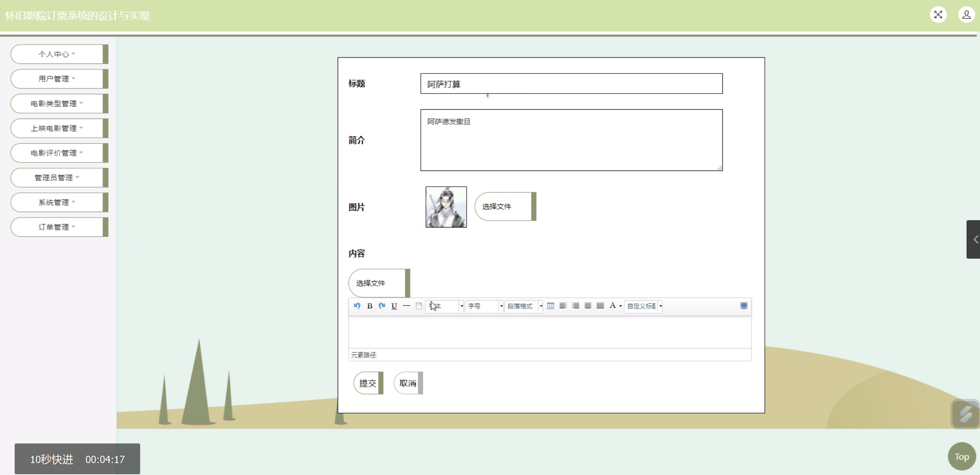Click the 取消 cancel button
This screenshot has width=980, height=475.
pyautogui.click(x=408, y=383)
